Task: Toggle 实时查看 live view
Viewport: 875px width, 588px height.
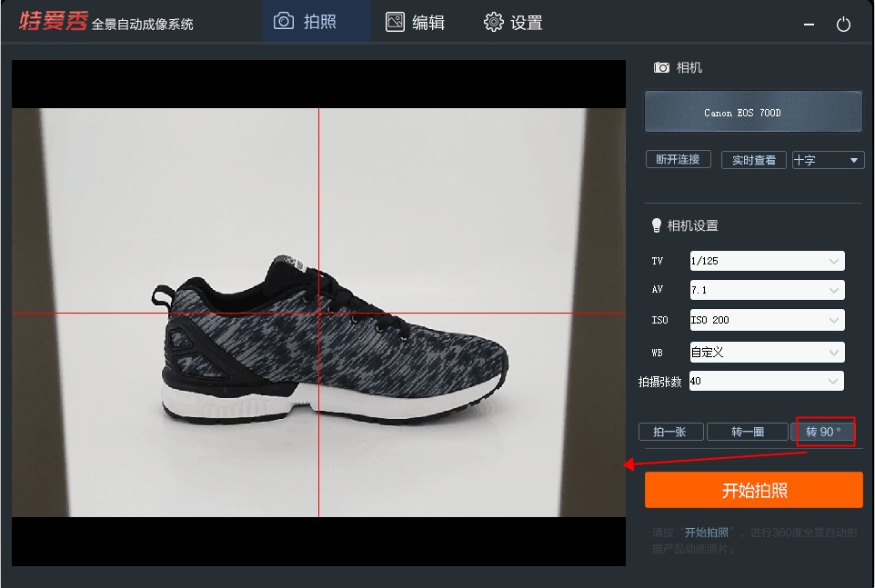Action: click(754, 160)
